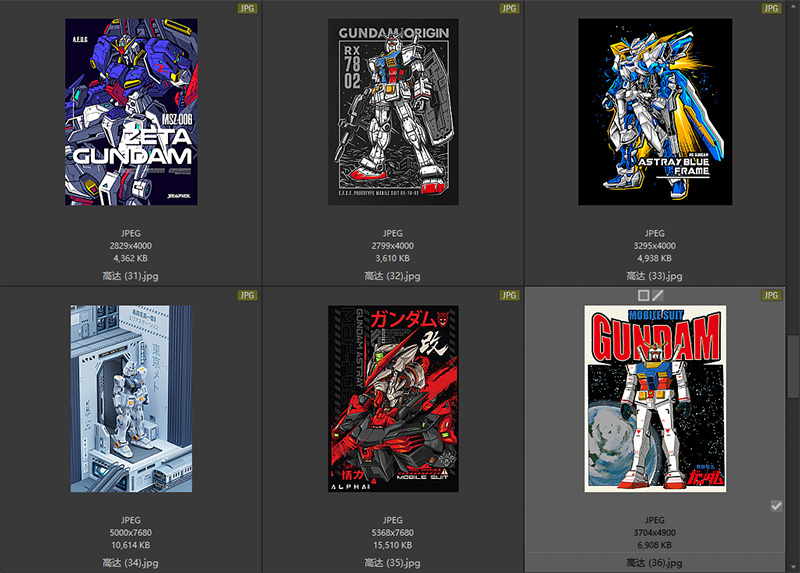Screen dimensions: 800x573
Task: Click the 2829x4000 dimensions text
Action: coord(131,246)
